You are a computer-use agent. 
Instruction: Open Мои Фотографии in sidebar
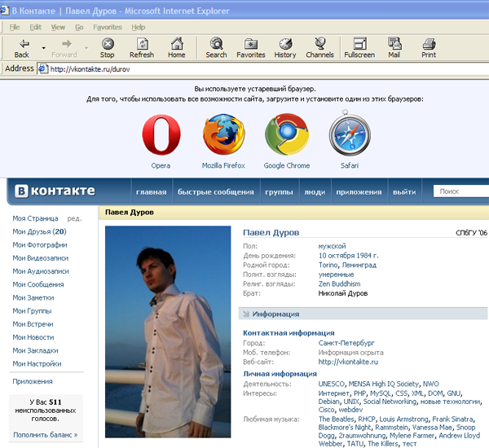(40, 244)
